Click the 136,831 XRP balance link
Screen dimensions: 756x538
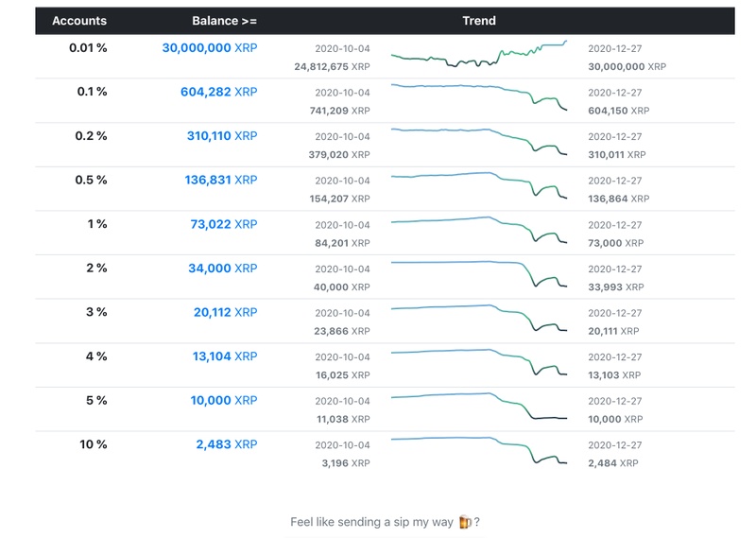pyautogui.click(x=221, y=180)
